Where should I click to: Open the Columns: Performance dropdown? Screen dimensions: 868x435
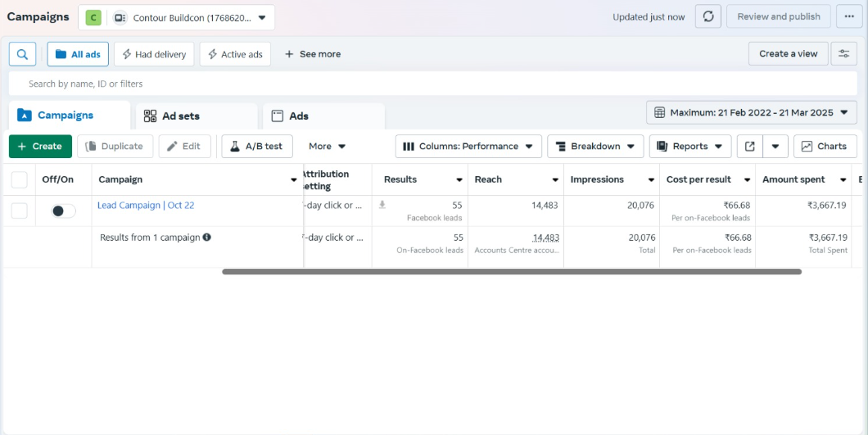(468, 147)
